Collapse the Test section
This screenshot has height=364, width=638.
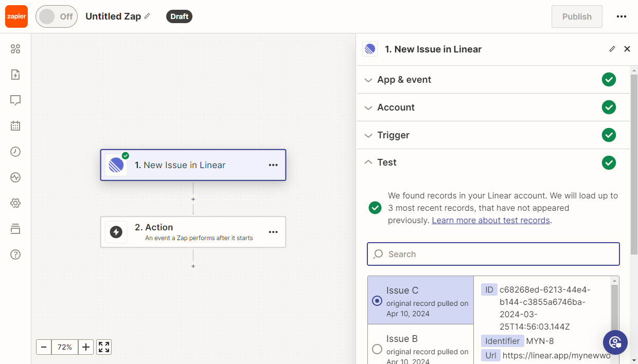pos(387,162)
